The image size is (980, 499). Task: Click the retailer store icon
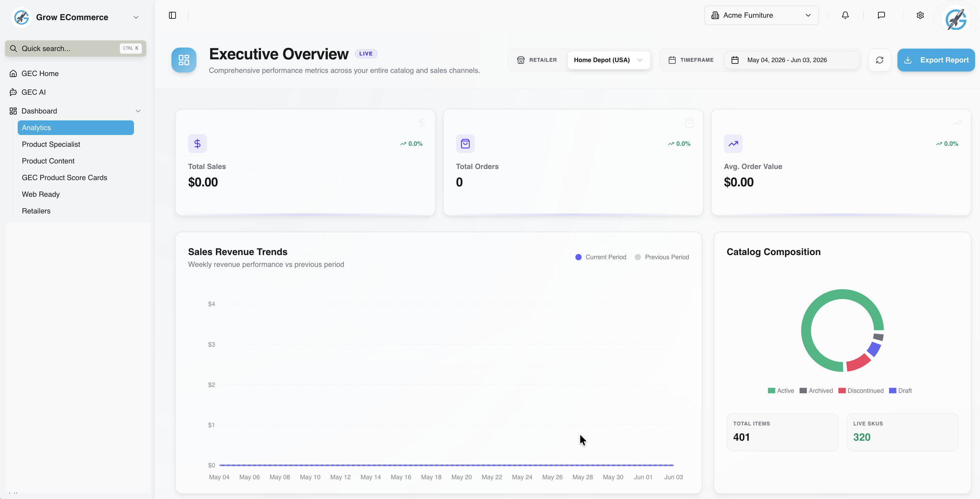click(521, 60)
